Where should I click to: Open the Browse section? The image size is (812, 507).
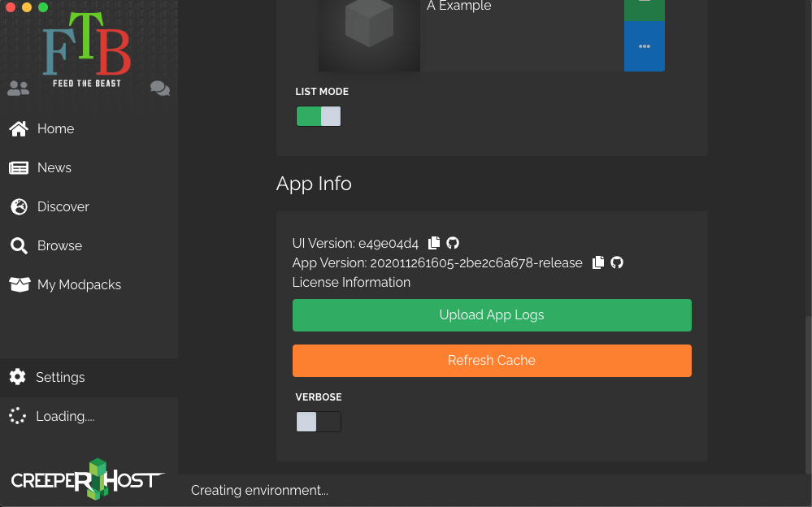pyautogui.click(x=19, y=245)
